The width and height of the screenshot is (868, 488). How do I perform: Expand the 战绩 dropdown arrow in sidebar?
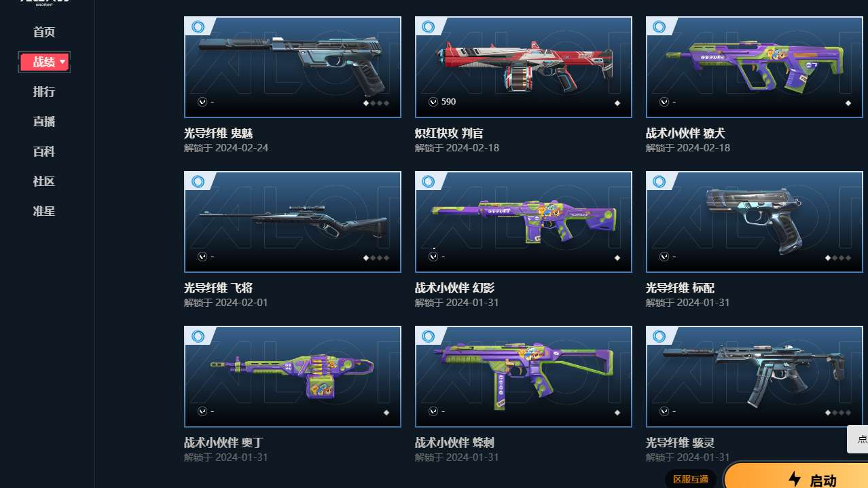(62, 62)
